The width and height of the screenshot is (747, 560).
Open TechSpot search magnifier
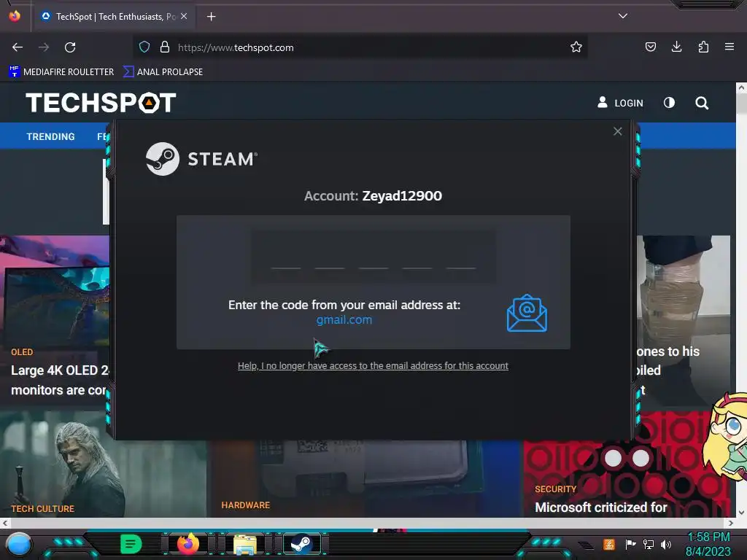(702, 103)
